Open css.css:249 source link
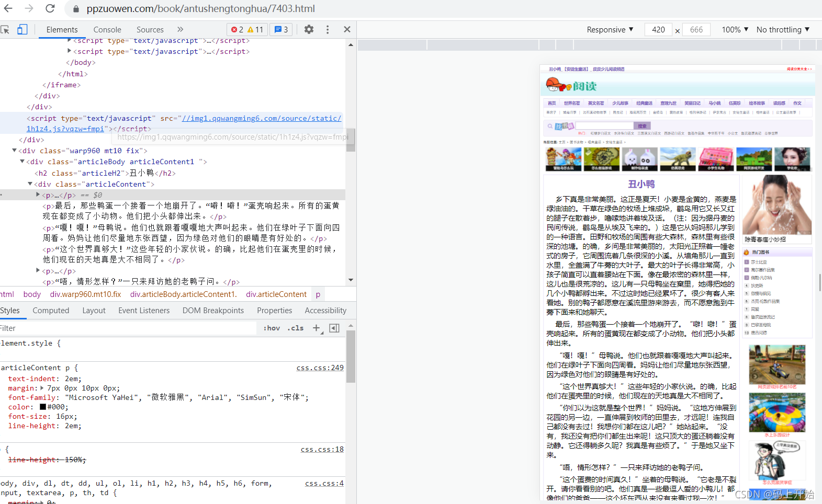 click(320, 368)
